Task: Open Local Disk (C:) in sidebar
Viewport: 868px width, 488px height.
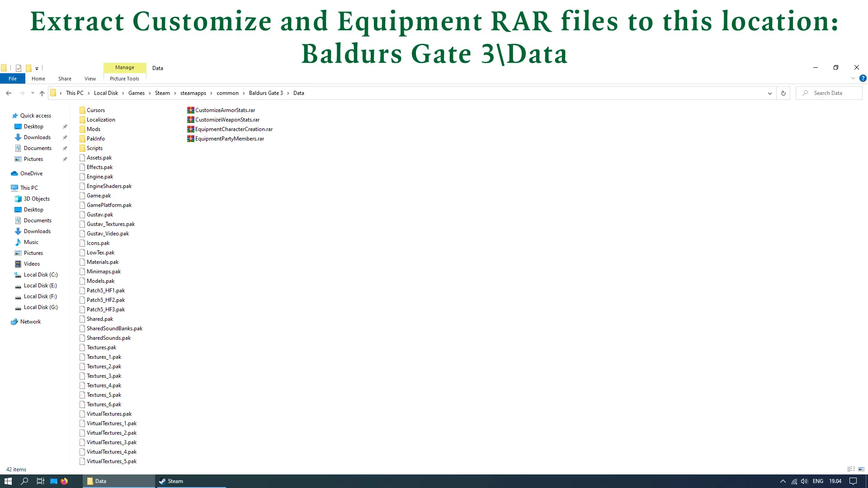Action: pos(41,275)
